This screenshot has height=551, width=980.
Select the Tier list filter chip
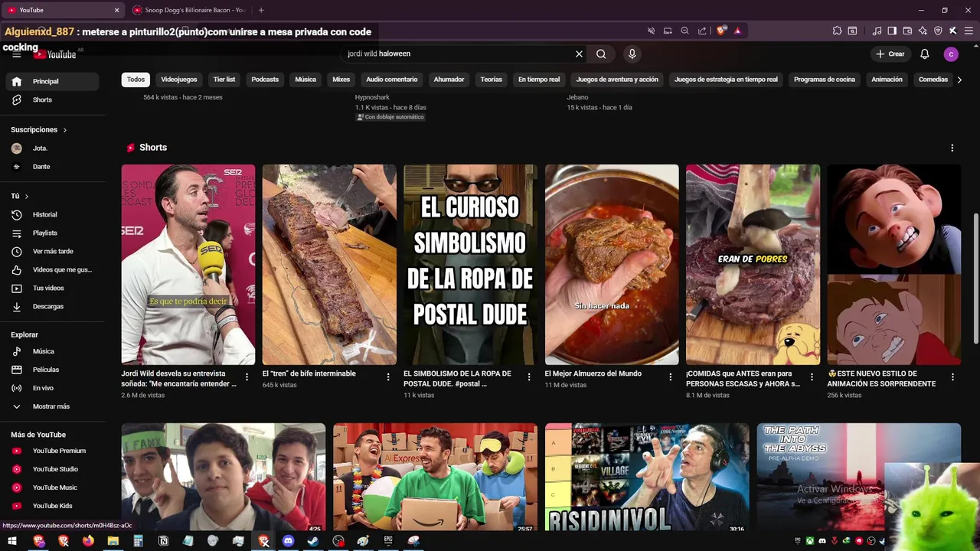coord(224,80)
